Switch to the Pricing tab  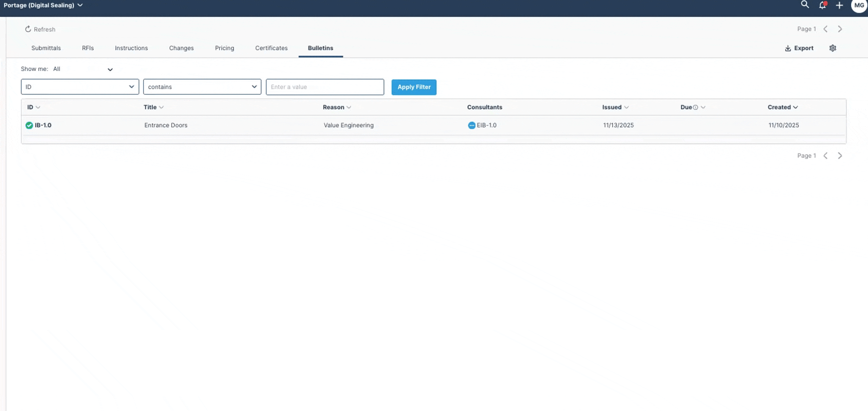click(224, 48)
